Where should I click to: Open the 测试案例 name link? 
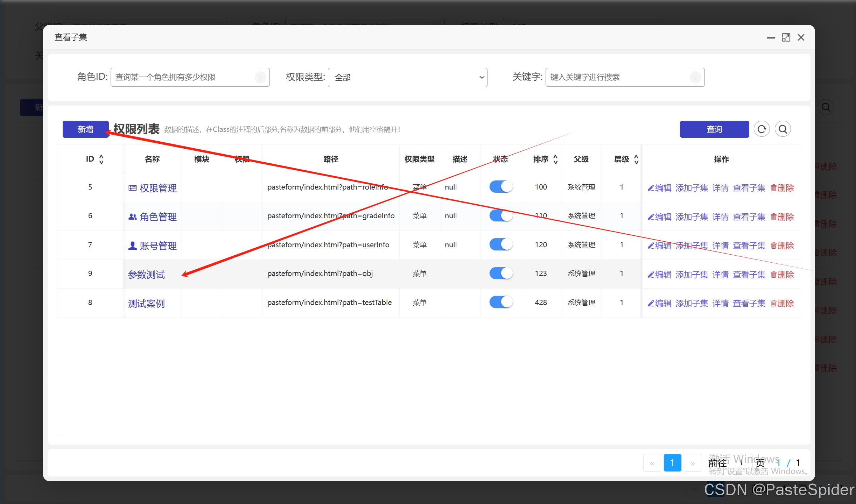(x=146, y=304)
